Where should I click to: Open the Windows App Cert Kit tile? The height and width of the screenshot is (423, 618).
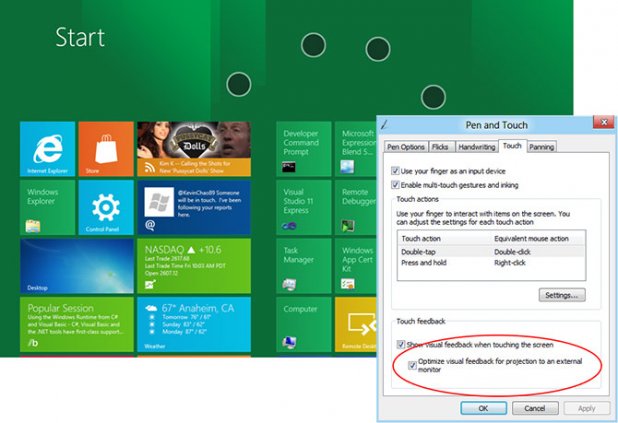356,266
